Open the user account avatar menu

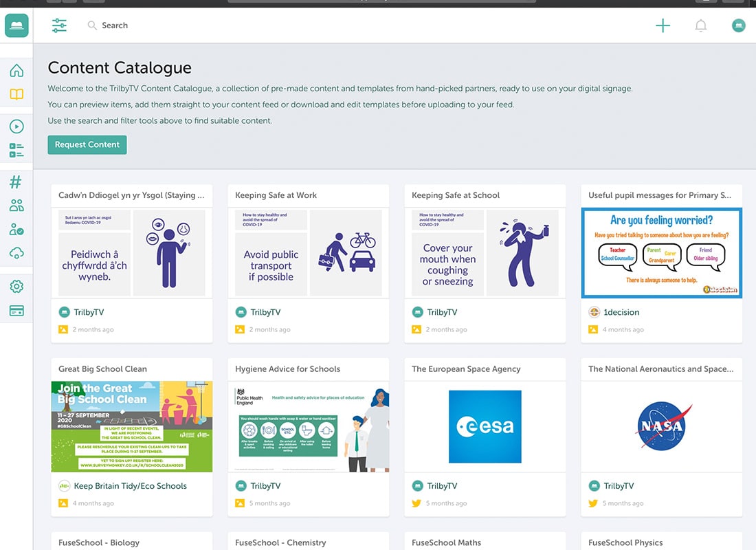tap(738, 25)
